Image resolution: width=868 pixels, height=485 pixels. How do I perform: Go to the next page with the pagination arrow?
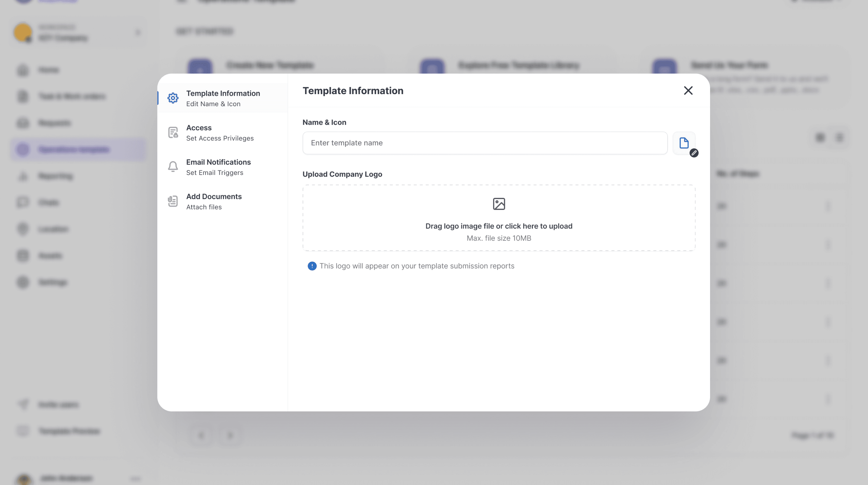pyautogui.click(x=230, y=436)
